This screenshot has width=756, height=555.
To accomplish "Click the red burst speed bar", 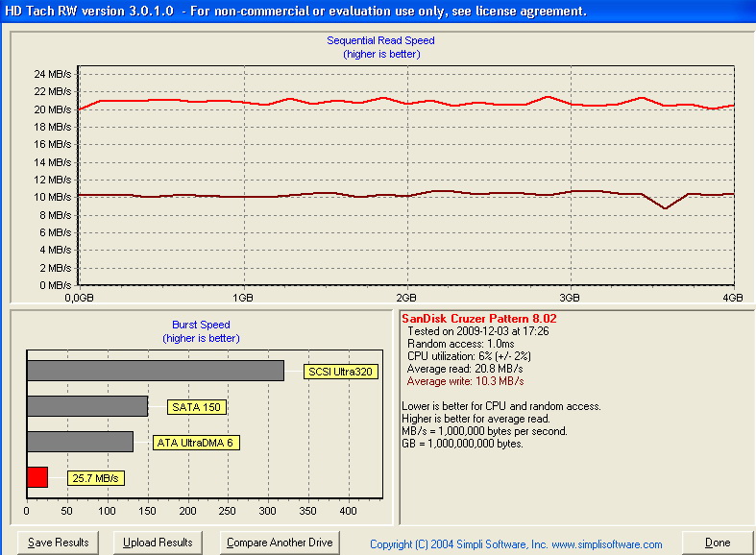I will (37, 477).
